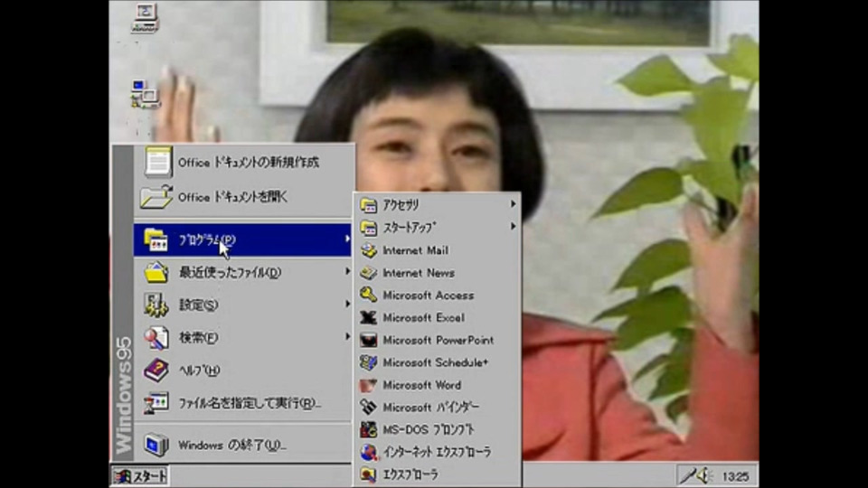Click the Microsoft PowerPoint label
Viewport: 868px width, 488px height.
(438, 341)
